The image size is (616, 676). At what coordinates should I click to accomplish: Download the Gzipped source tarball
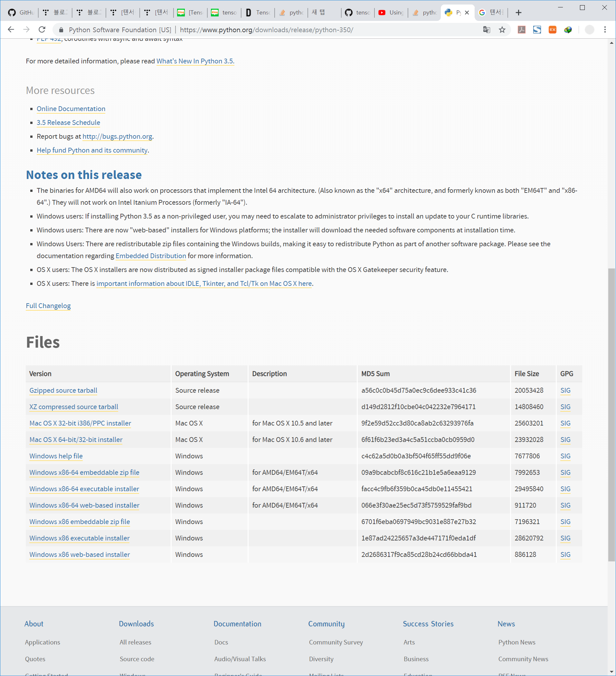[x=63, y=390]
